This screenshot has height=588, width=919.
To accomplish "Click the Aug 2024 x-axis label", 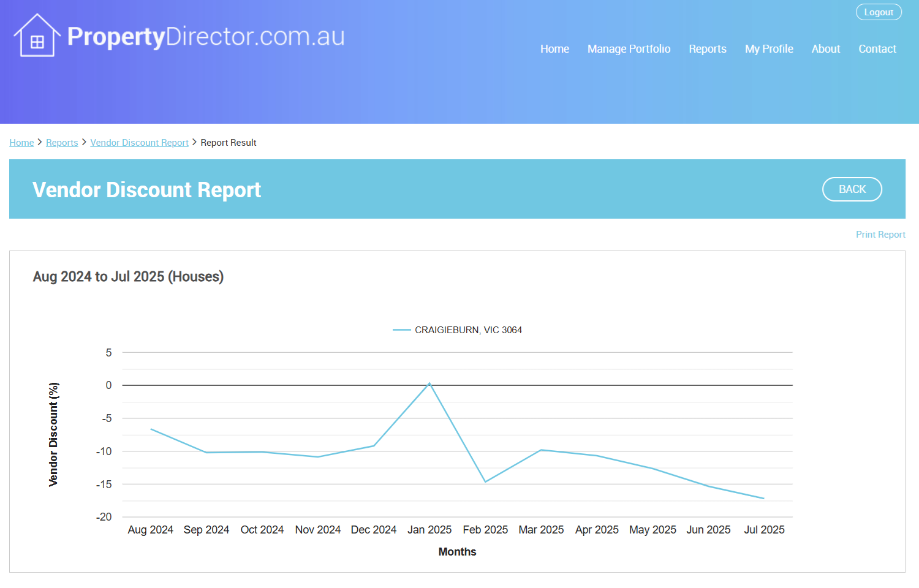I will [150, 530].
